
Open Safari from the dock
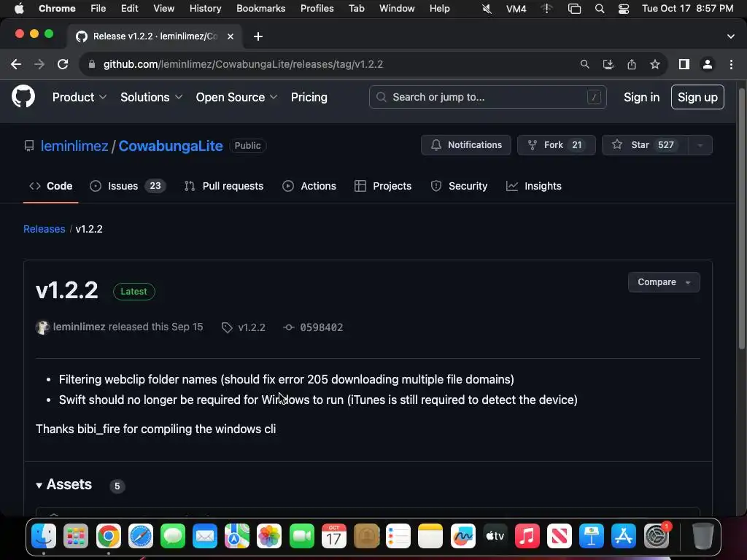coord(141,536)
